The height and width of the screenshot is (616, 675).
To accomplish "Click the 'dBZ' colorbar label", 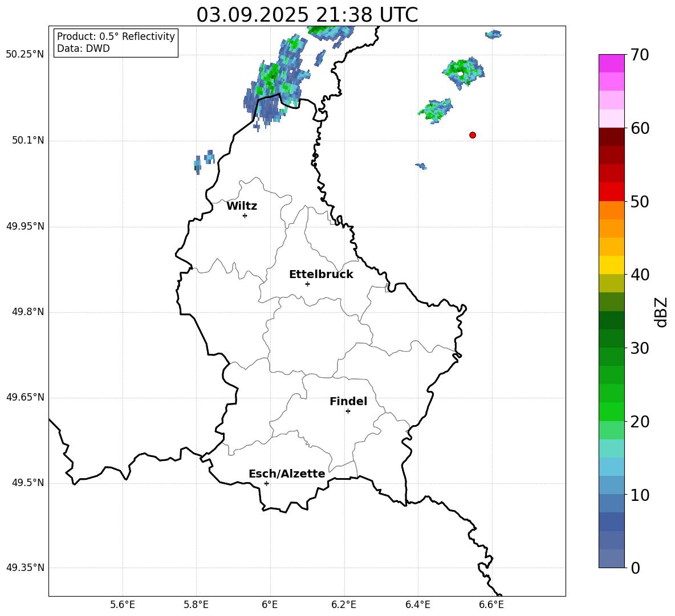I will point(662,312).
